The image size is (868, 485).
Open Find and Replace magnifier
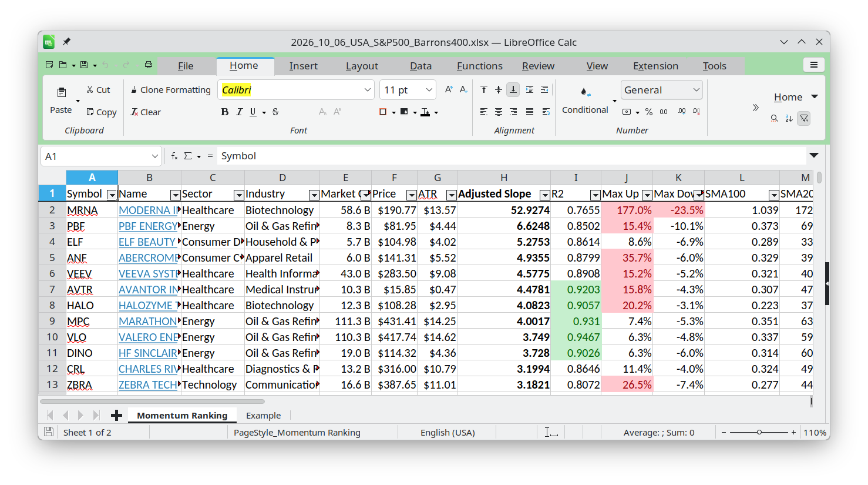774,118
